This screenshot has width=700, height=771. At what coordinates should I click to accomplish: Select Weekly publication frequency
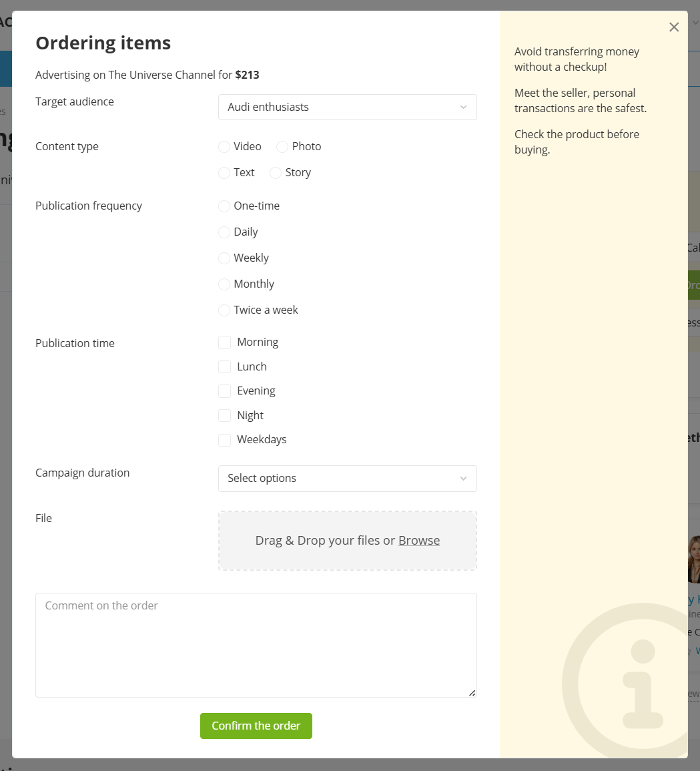point(225,258)
